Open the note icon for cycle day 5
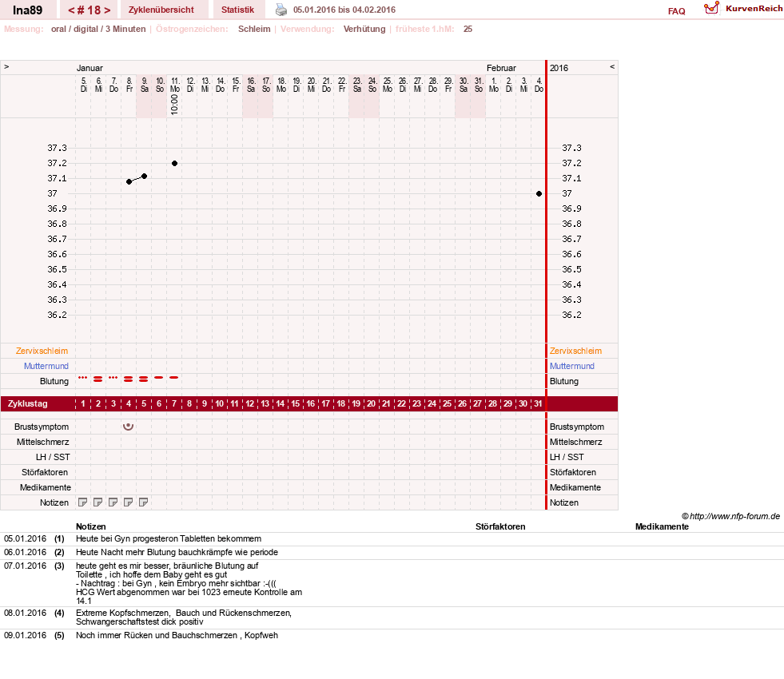This screenshot has height=679, width=784. pyautogui.click(x=144, y=502)
